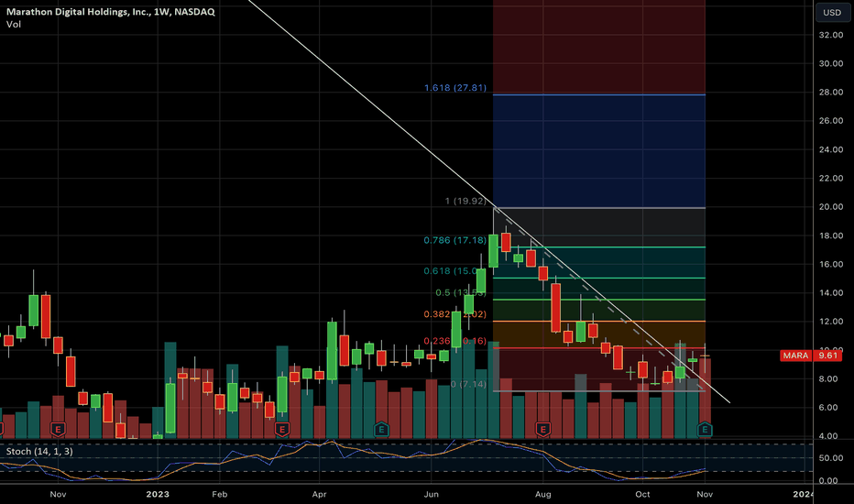Click the Oct label on the time axis
Screen dimensions: 854x504
(642, 494)
